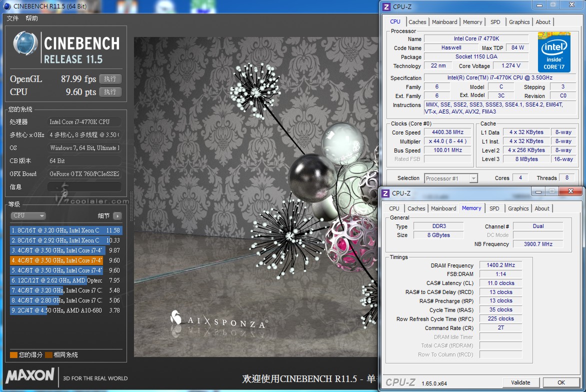Select ranking row 9 AMD A10 3.78

coord(66,310)
